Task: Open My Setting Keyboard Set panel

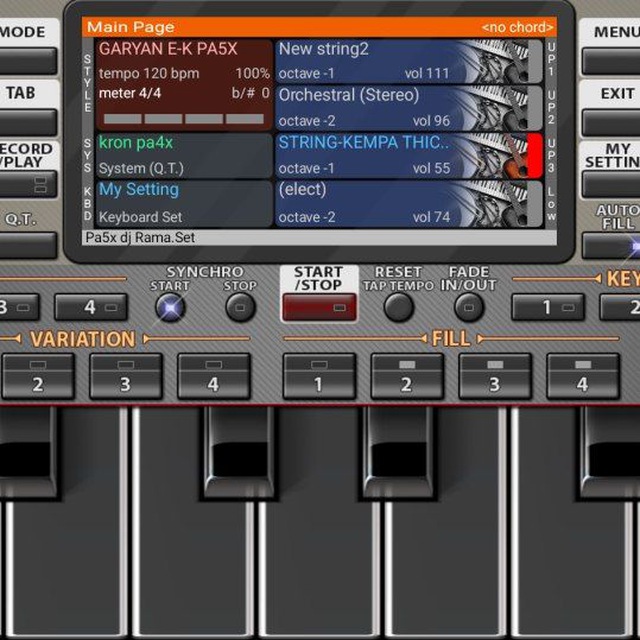Action: [184, 204]
